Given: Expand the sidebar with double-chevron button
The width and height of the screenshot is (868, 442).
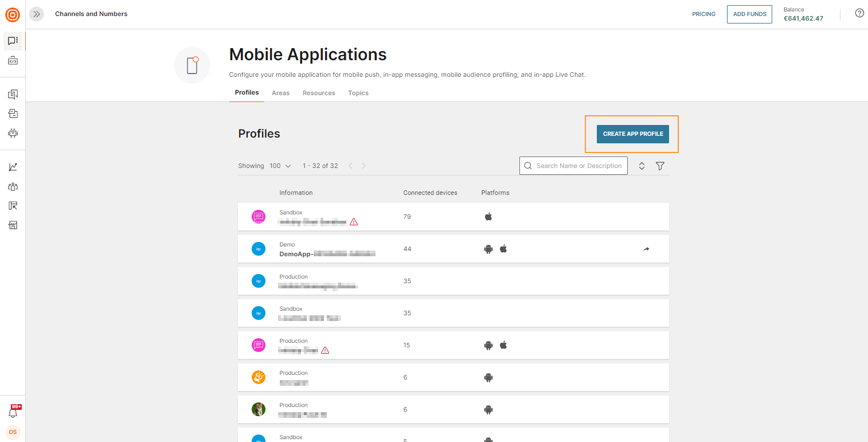Looking at the screenshot, I should pos(37,14).
